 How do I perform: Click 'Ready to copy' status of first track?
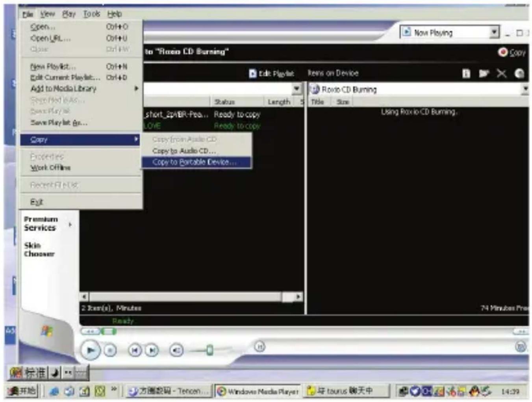[x=237, y=115]
